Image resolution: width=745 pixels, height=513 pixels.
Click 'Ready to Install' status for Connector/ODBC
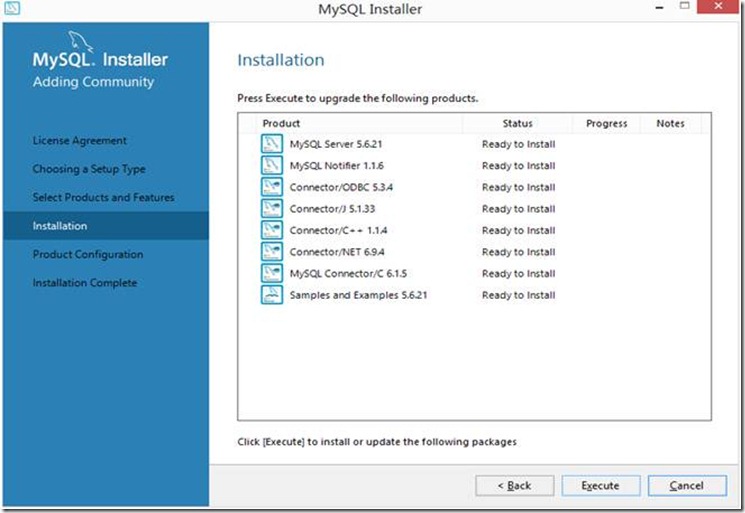(518, 187)
